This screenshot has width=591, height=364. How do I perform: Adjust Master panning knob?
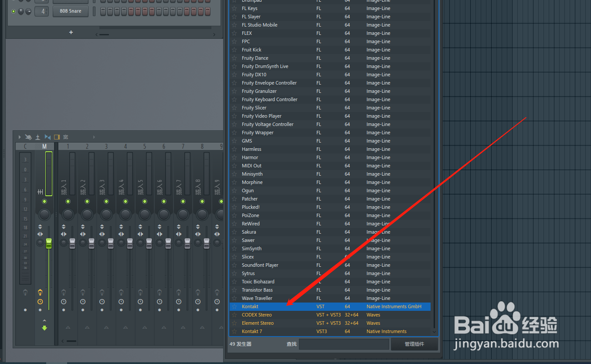coord(44,214)
